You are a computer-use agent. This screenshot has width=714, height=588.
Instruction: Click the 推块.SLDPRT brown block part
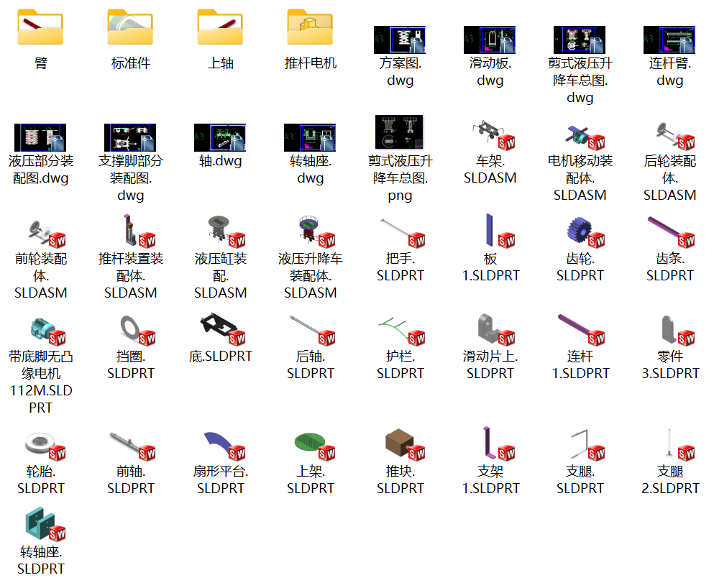[400, 444]
